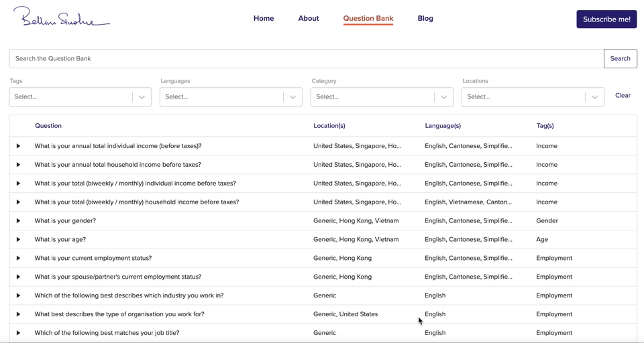Expand the current employment status row
Screen dimensions: 644x343
(x=18, y=259)
